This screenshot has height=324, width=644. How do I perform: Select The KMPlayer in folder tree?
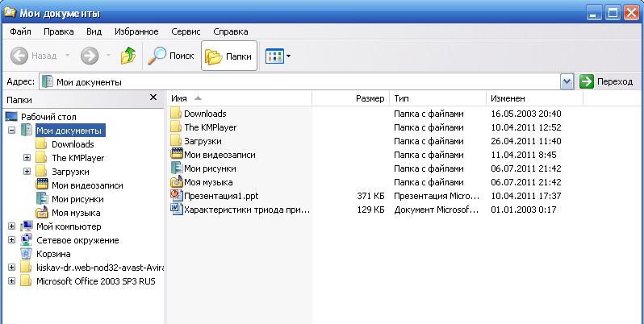tap(78, 158)
